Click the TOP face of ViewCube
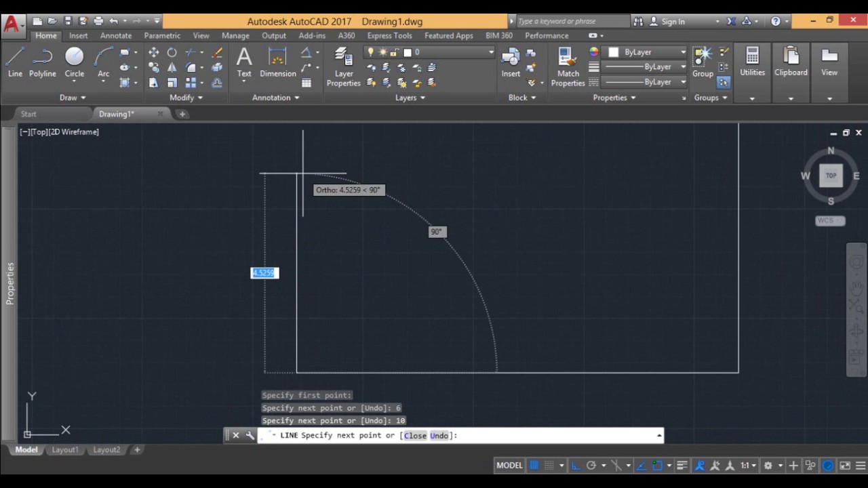This screenshot has height=488, width=868. pyautogui.click(x=831, y=176)
